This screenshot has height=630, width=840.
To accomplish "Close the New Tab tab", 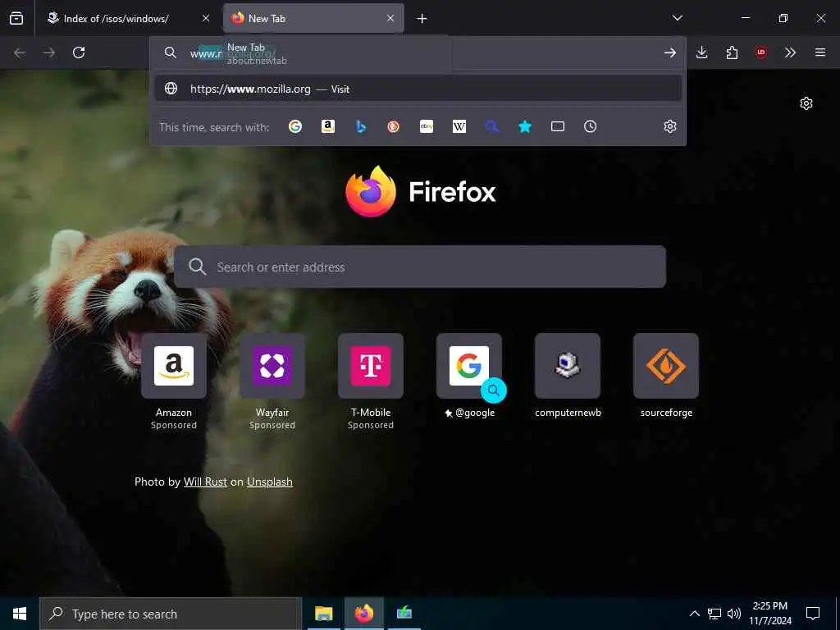I will click(x=390, y=18).
